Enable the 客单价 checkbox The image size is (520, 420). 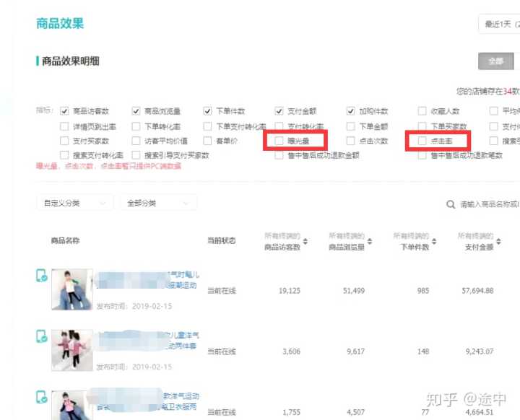(x=207, y=141)
